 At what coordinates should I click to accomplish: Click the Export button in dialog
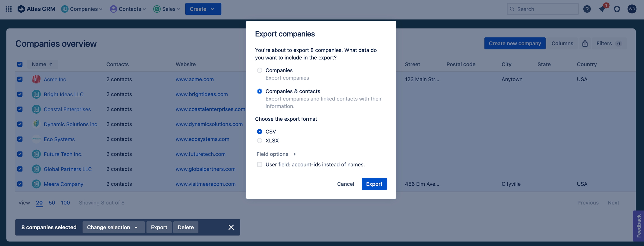[x=374, y=184]
